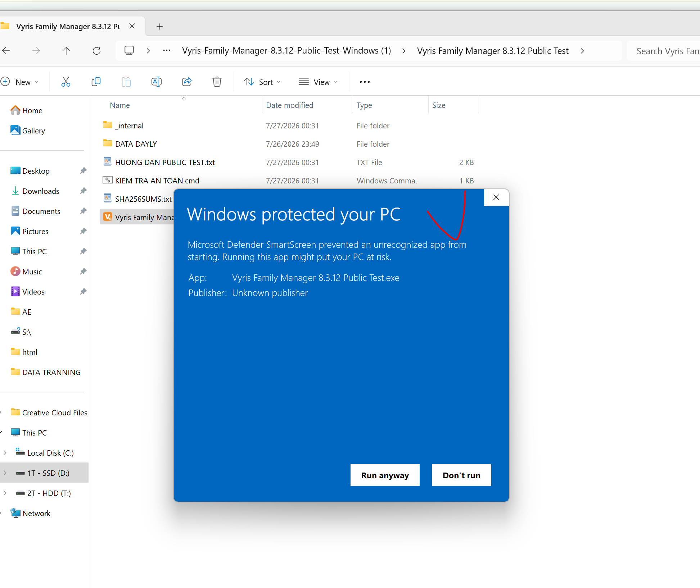This screenshot has height=588, width=700.
Task: Open pinned Downloads folder
Action: click(41, 191)
